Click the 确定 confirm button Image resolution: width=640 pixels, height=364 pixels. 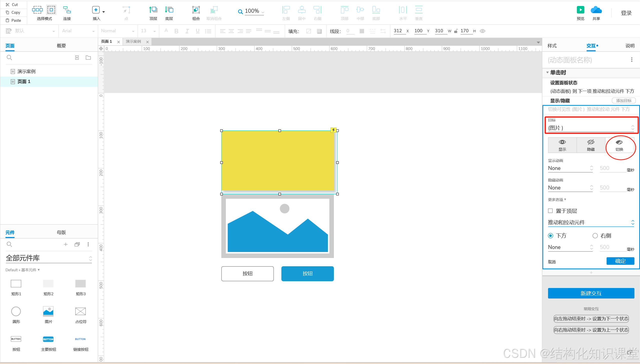620,261
